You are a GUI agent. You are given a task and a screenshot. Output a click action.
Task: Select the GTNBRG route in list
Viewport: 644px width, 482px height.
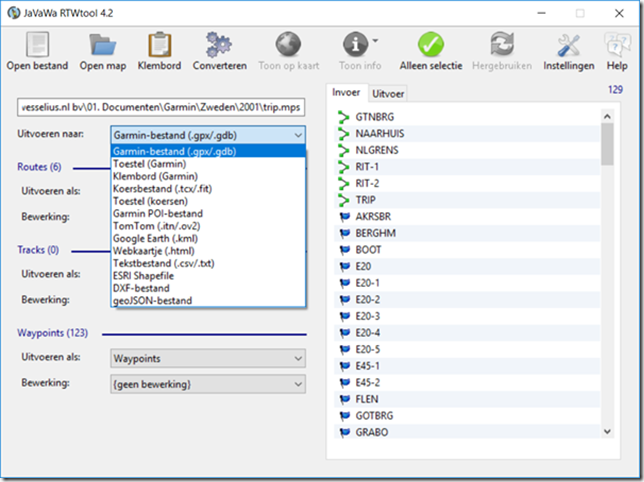(376, 116)
